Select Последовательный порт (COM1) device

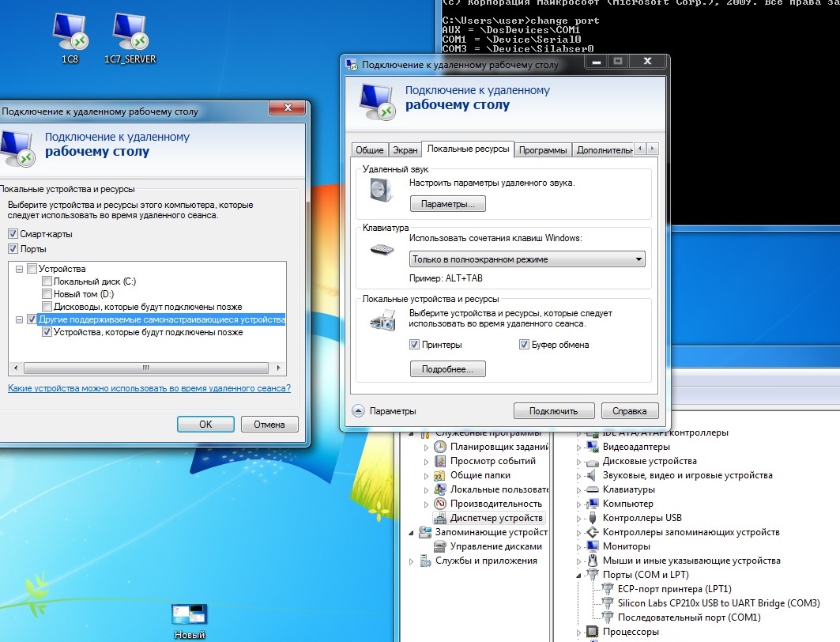689,617
